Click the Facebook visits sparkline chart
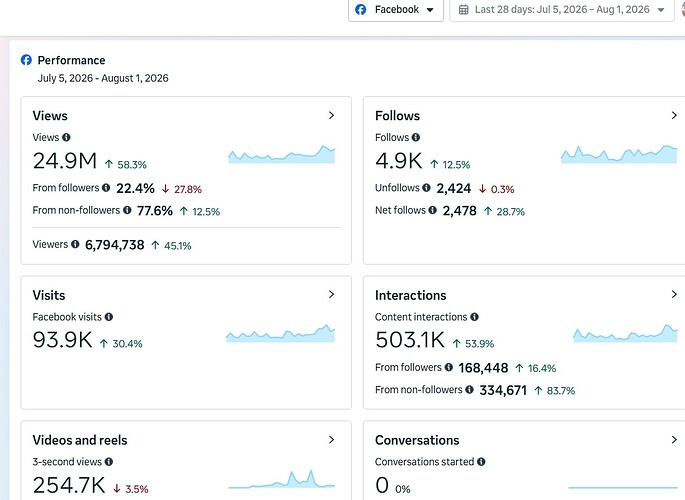685x500 pixels. click(280, 334)
